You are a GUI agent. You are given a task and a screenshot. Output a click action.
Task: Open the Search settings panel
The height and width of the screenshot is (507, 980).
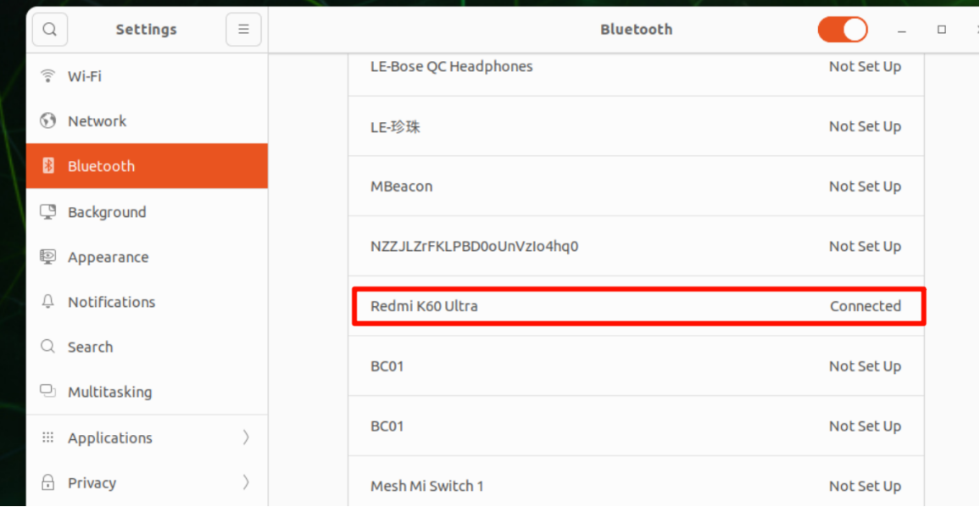[x=90, y=347]
